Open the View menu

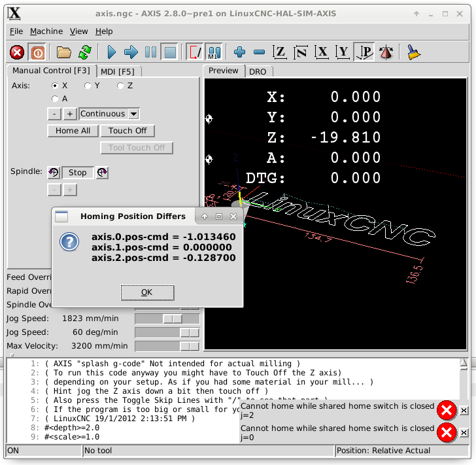point(78,31)
